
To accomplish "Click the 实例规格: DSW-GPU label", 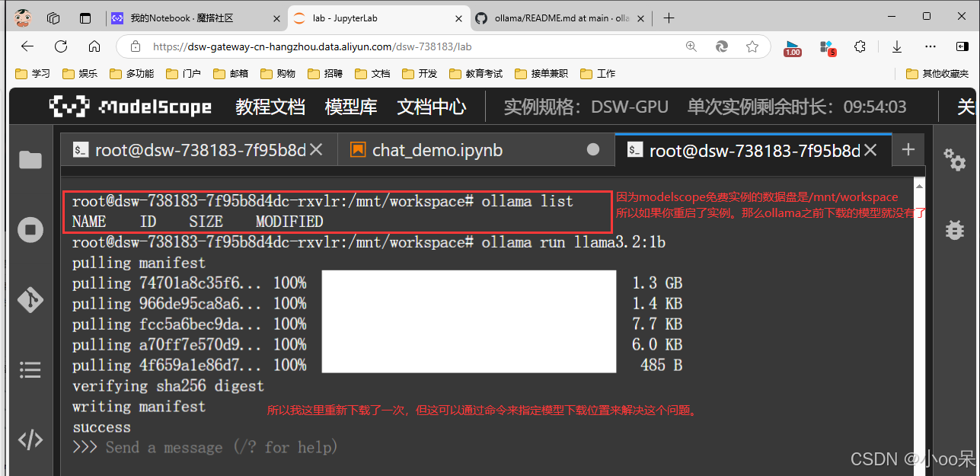I will pos(586,107).
